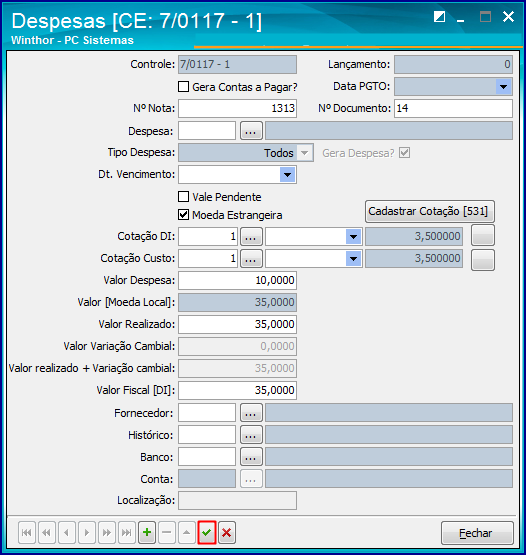Screen dimensions: 526x555
Task: Click the edit record up-triangle button
Action: pyautogui.click(x=187, y=532)
